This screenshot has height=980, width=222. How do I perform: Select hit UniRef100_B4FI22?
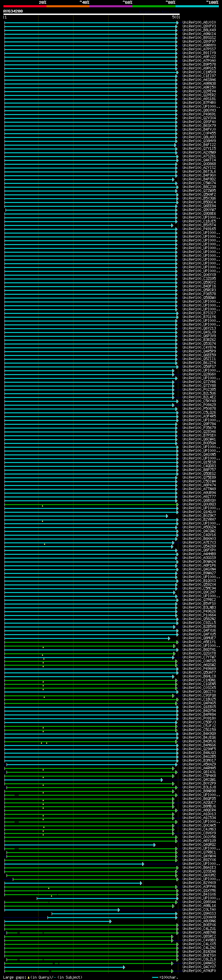(x=199, y=145)
